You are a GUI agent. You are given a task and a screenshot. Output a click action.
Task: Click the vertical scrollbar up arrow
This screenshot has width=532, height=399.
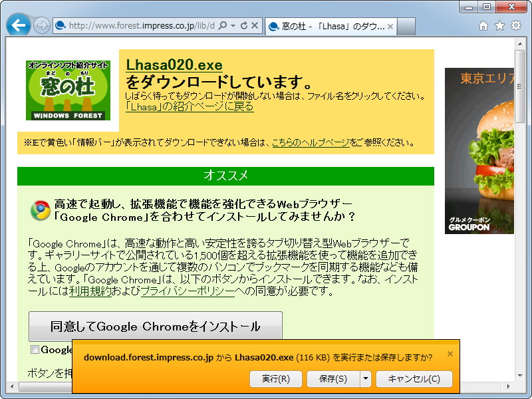pos(520,44)
